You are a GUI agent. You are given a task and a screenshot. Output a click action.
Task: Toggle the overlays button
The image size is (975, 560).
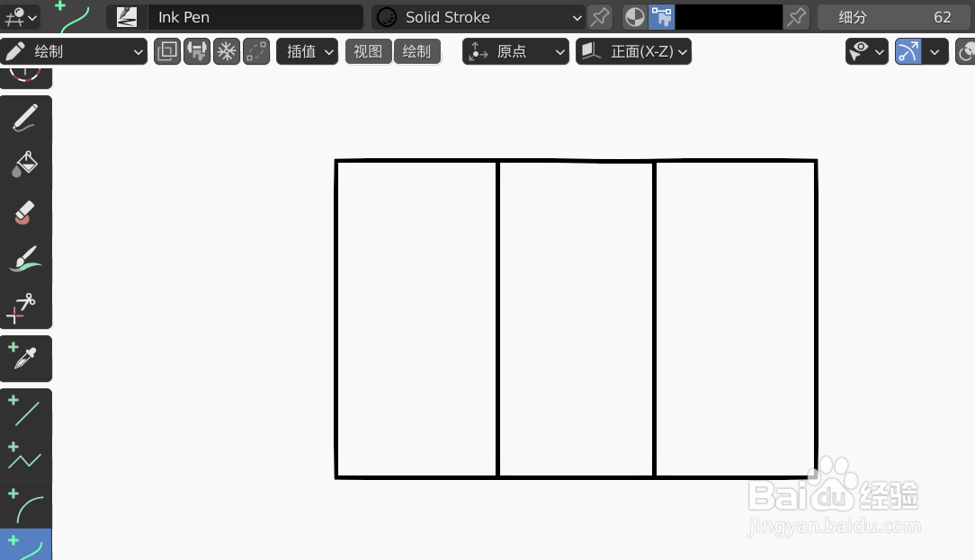(966, 51)
